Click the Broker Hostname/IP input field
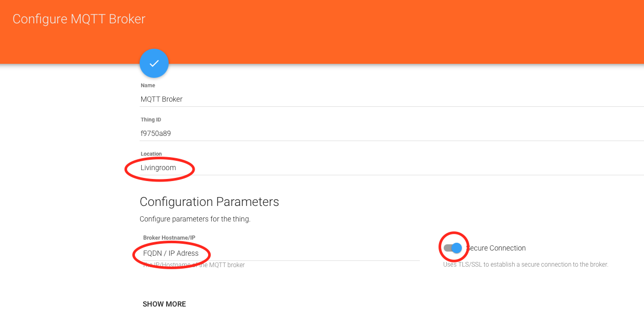644x319 pixels. coord(280,253)
